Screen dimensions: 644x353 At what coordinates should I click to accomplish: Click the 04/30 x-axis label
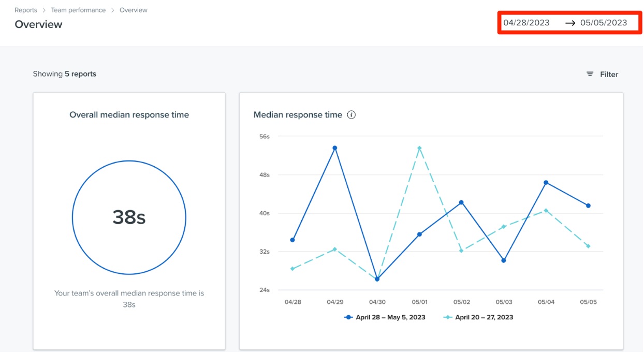377,302
